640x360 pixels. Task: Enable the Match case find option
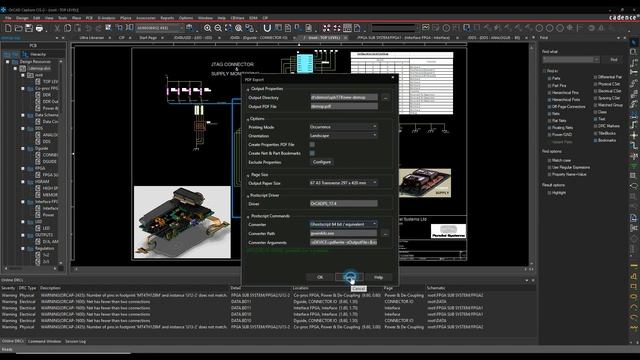pyautogui.click(x=549, y=160)
